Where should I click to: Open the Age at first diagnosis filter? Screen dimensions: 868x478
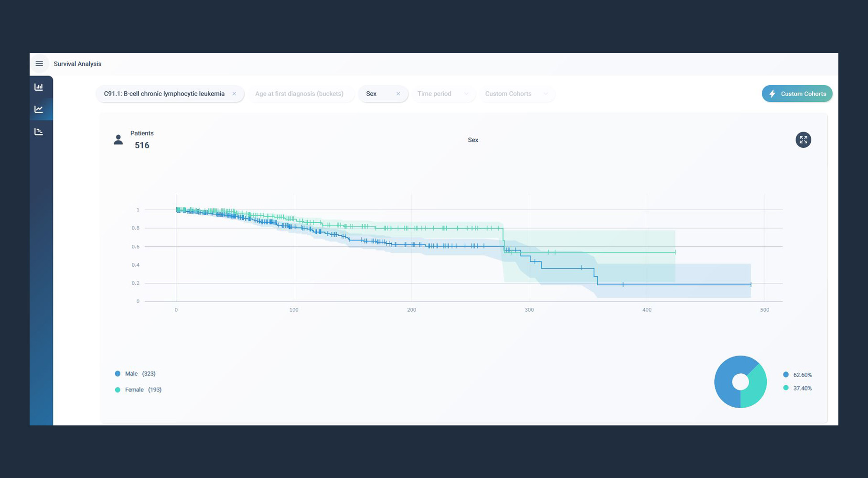click(x=300, y=94)
